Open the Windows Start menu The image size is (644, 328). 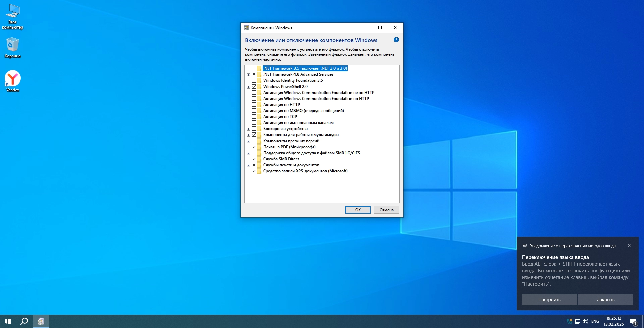[x=8, y=321]
